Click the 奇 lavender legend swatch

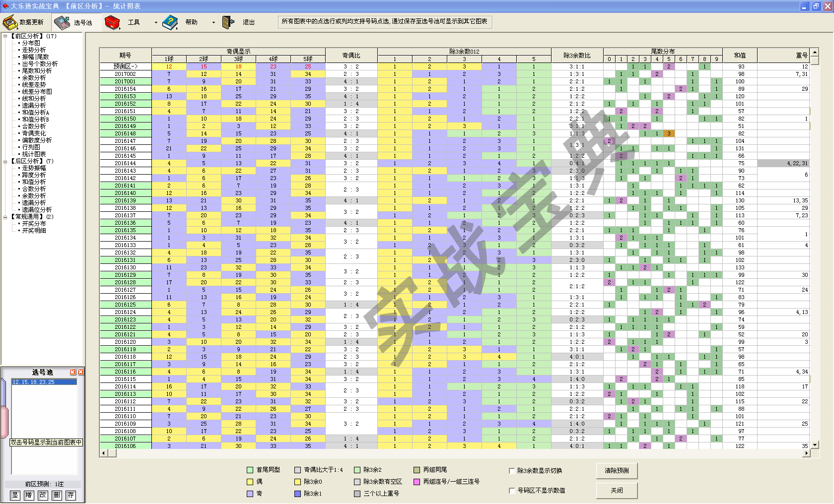250,494
